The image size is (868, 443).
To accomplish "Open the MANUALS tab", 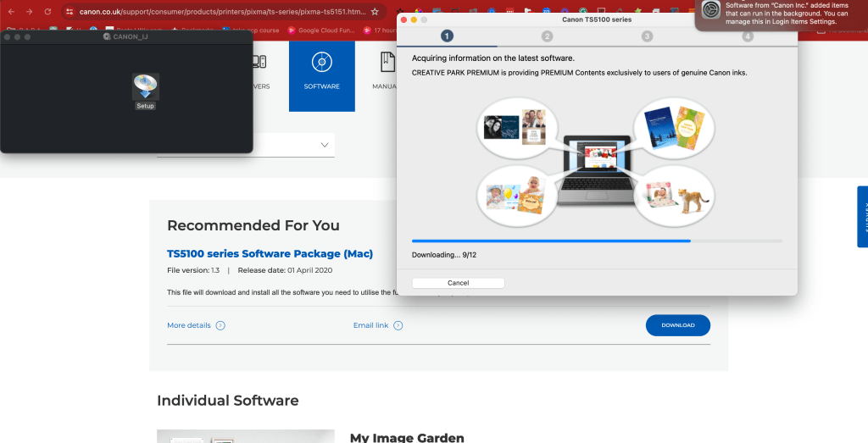I will (386, 71).
